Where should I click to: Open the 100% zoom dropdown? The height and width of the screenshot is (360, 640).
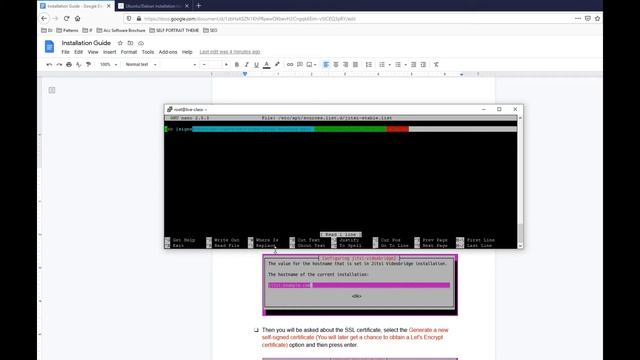(x=108, y=64)
